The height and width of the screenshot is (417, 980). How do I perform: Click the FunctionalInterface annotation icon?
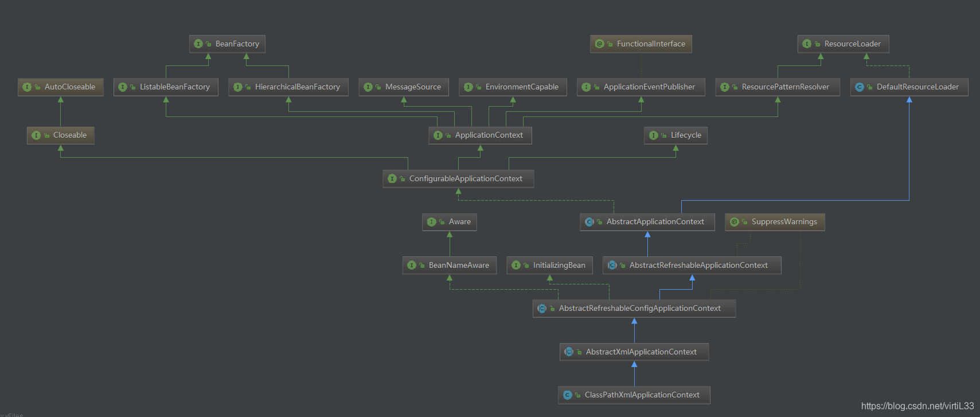pyautogui.click(x=600, y=44)
